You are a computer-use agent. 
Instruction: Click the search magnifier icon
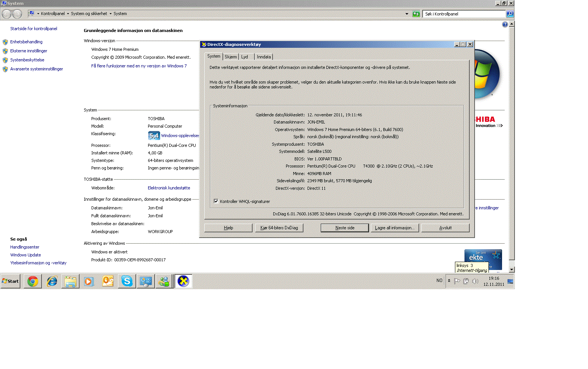(510, 14)
